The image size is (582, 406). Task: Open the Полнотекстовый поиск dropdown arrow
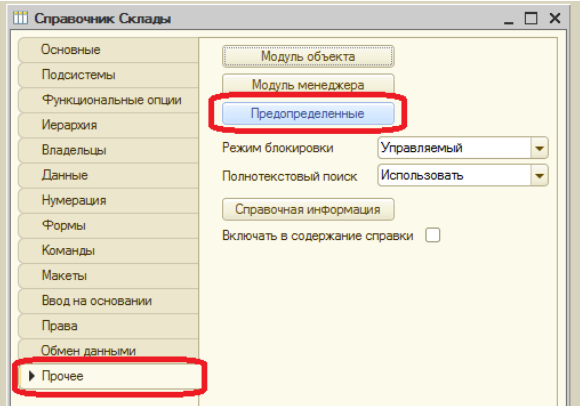(539, 176)
